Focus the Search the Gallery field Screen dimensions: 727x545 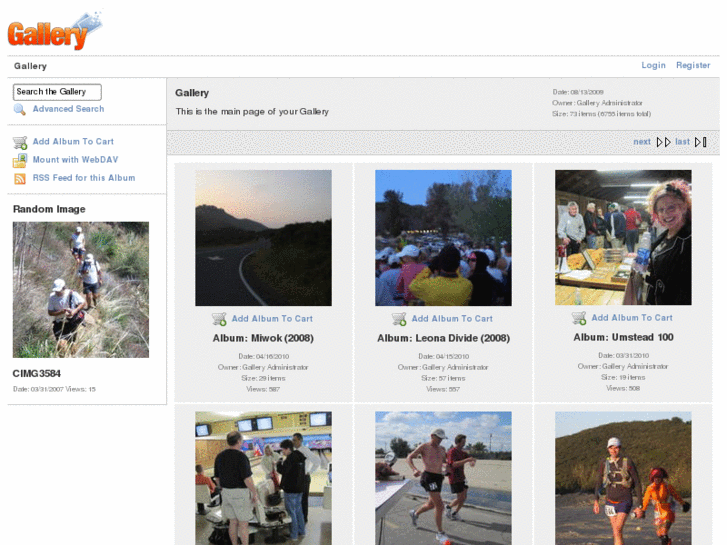point(57,92)
